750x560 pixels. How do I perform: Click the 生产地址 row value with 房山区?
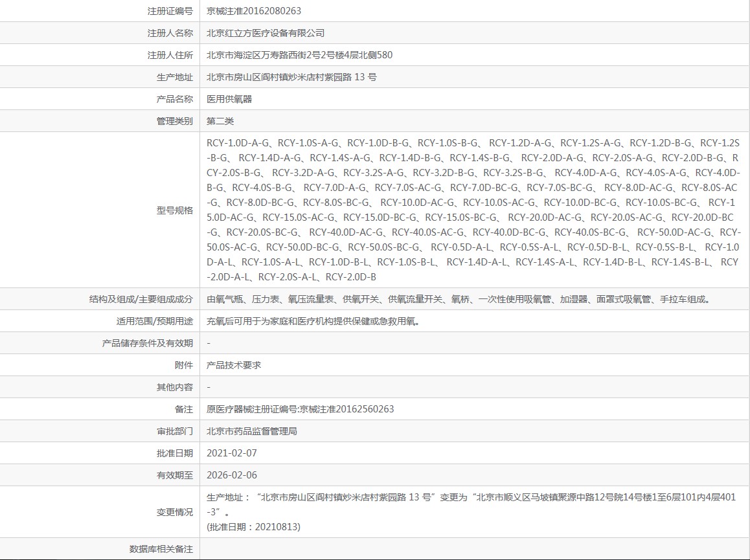click(x=291, y=77)
